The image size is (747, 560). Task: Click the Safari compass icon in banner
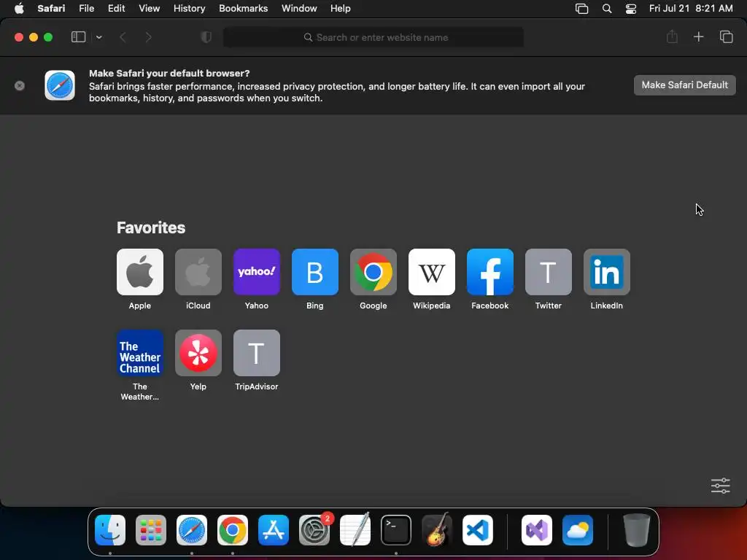click(x=60, y=86)
